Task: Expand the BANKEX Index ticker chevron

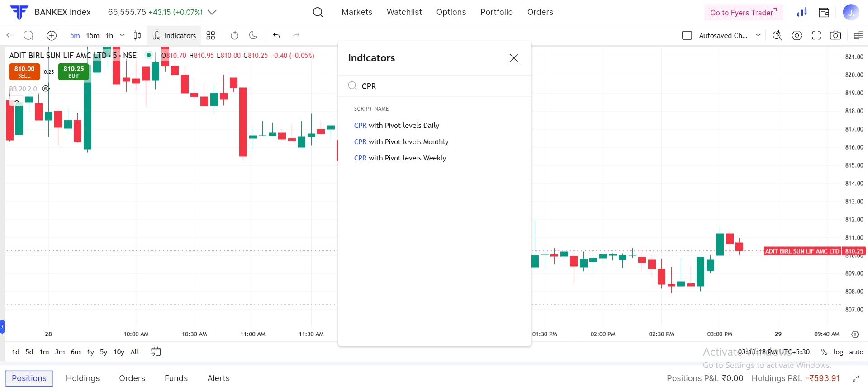Action: (212, 12)
